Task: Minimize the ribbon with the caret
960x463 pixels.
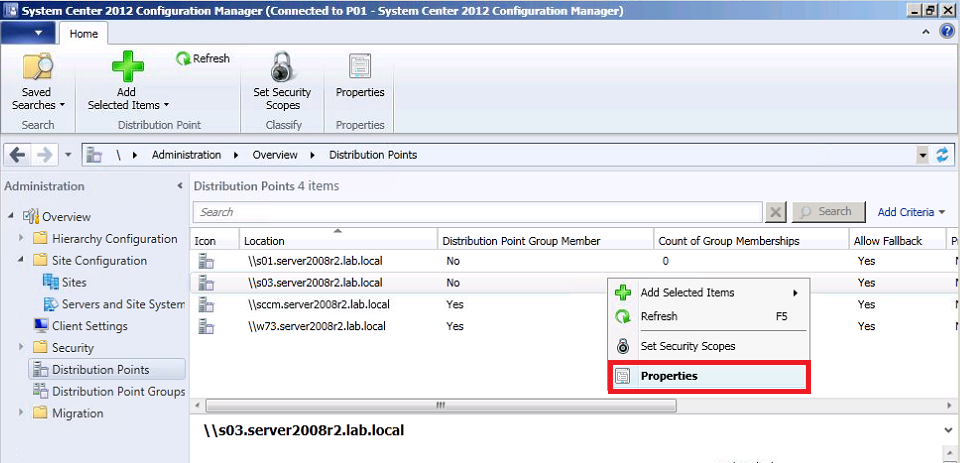Action: 926,32
